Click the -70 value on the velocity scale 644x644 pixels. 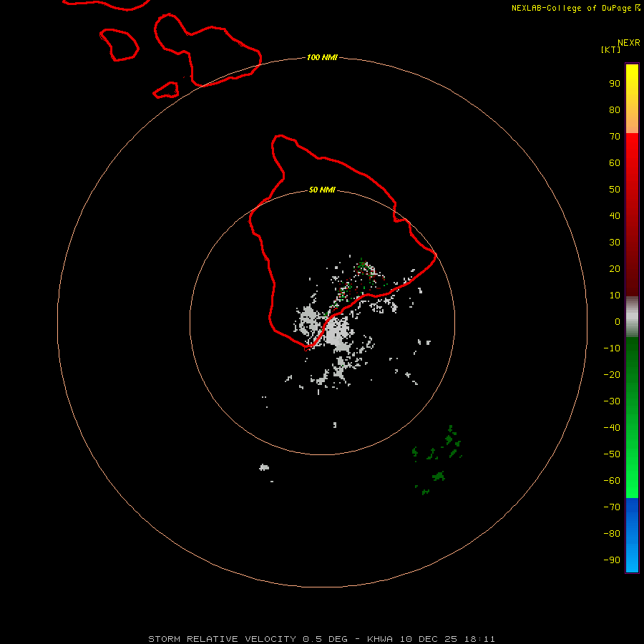(612, 507)
